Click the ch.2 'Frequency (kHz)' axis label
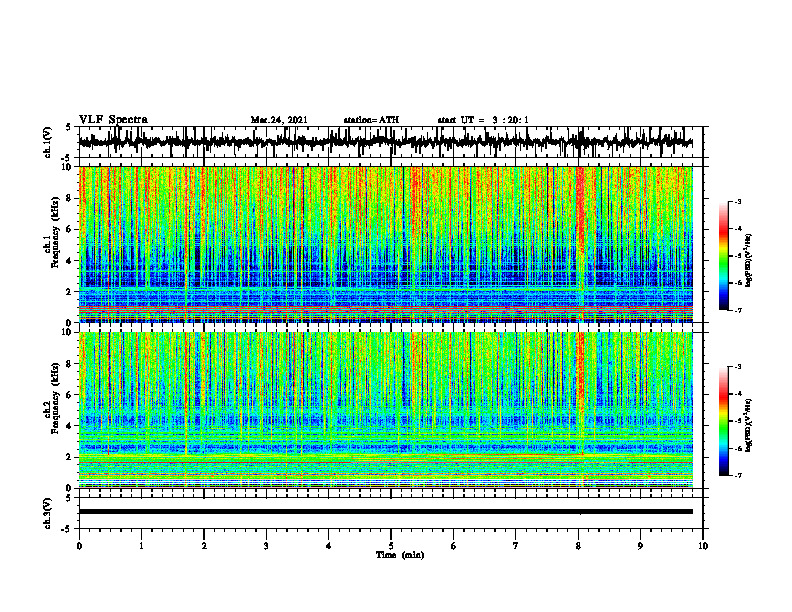The width and height of the screenshot is (792, 612). pyautogui.click(x=55, y=398)
